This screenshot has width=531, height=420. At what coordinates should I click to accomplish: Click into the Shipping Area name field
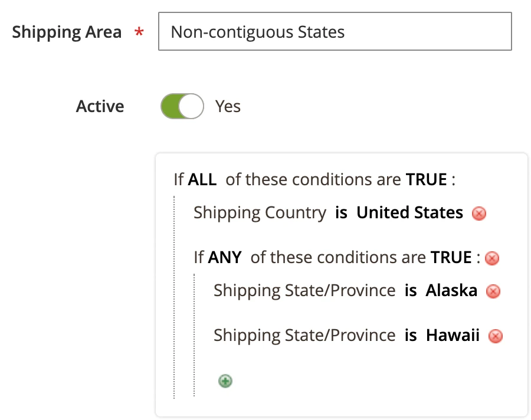tap(335, 32)
